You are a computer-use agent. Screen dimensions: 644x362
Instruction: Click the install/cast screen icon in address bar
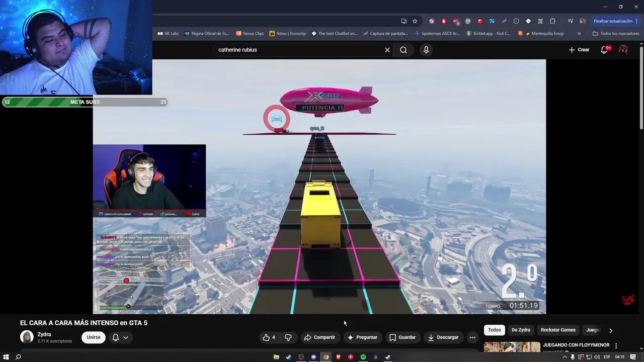tap(404, 21)
